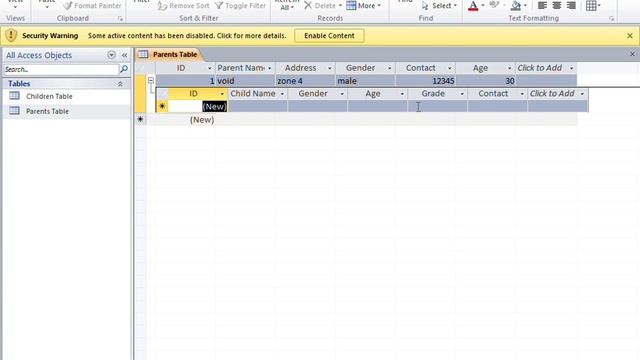Open the More records menu
Screen dimensions: 640x360
click(363, 5)
